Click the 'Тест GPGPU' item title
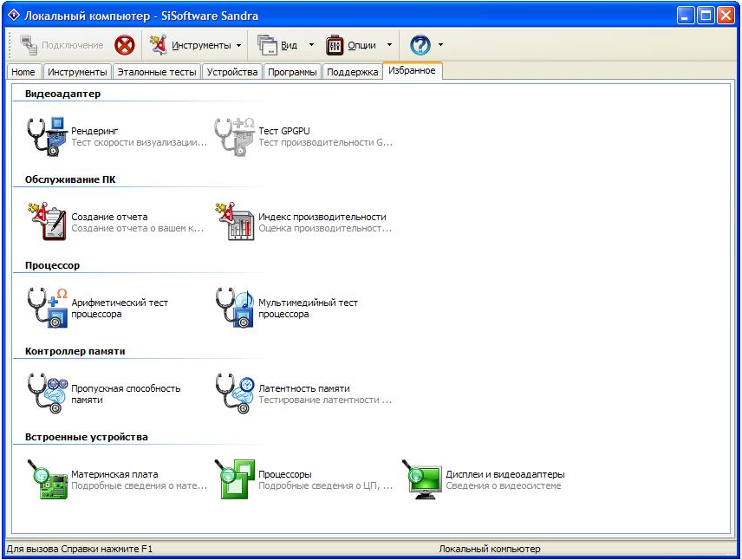The height and width of the screenshot is (560, 742). pyautogui.click(x=284, y=131)
